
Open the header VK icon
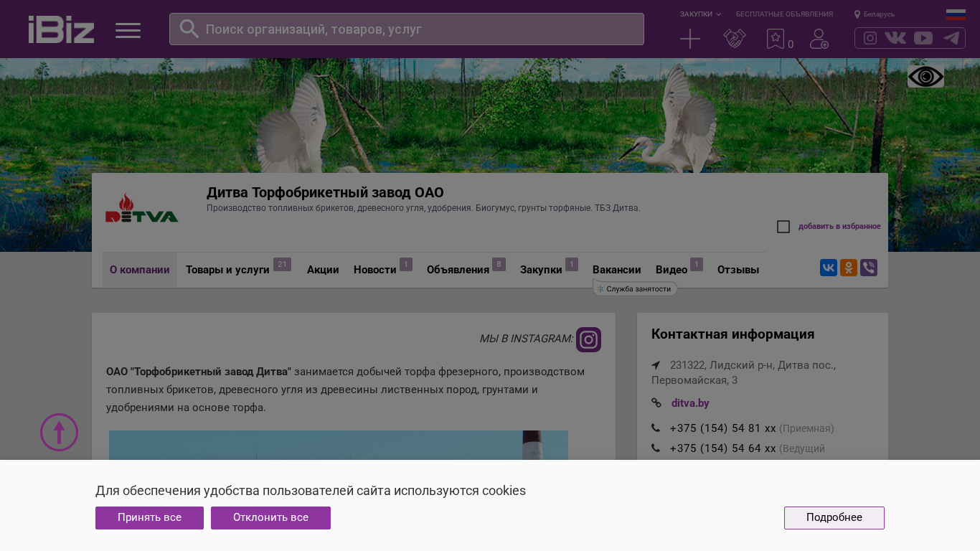(x=895, y=38)
